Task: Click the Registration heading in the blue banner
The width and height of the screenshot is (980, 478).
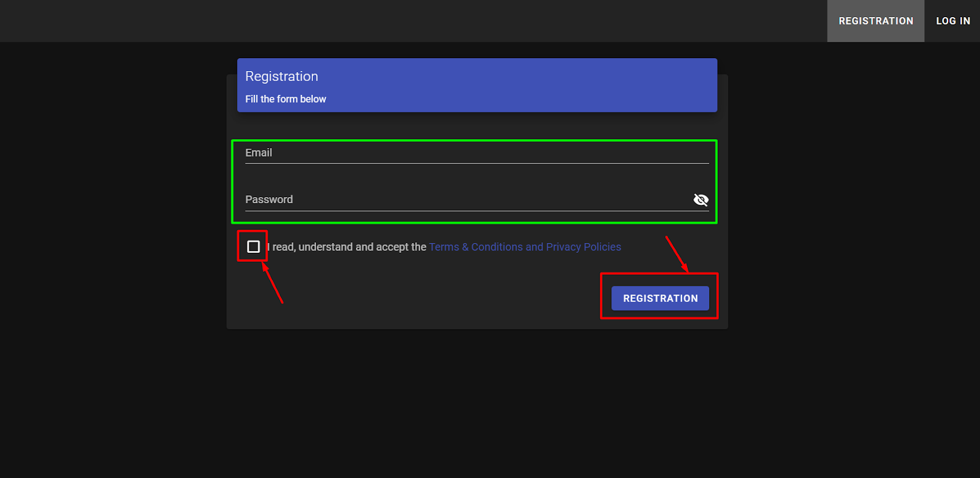Action: (282, 77)
